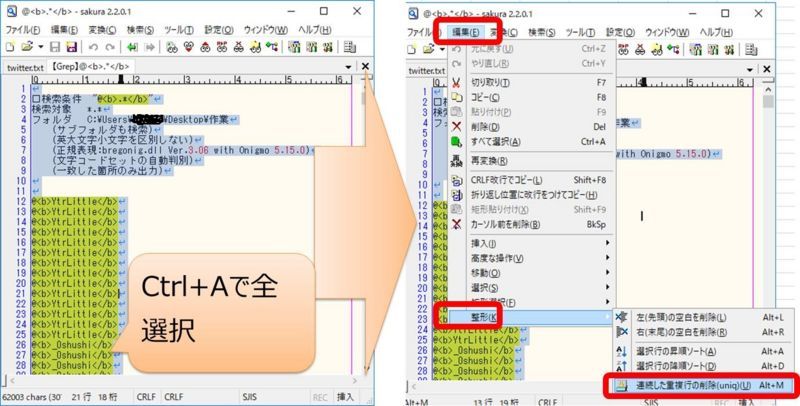Choose CRLF改行でコピー(L) menu entry
Viewport: 800px width, 406px height.
tap(532, 180)
